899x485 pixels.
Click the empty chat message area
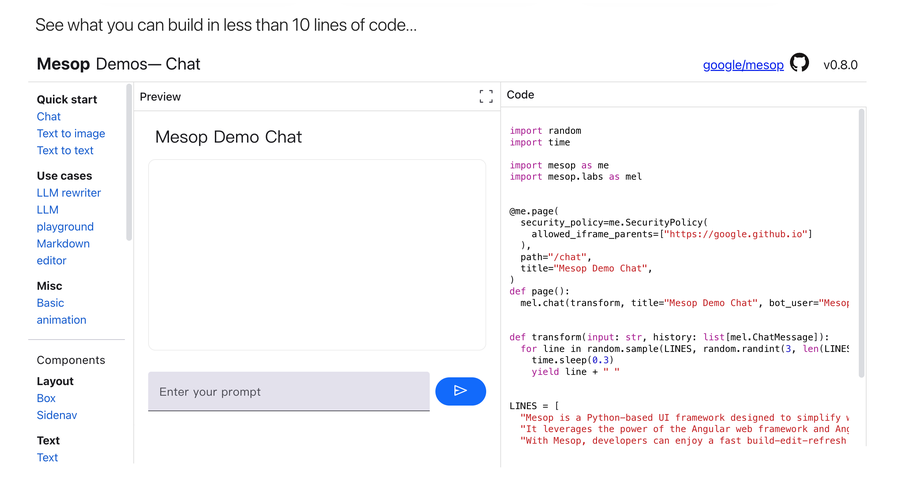pyautogui.click(x=317, y=255)
